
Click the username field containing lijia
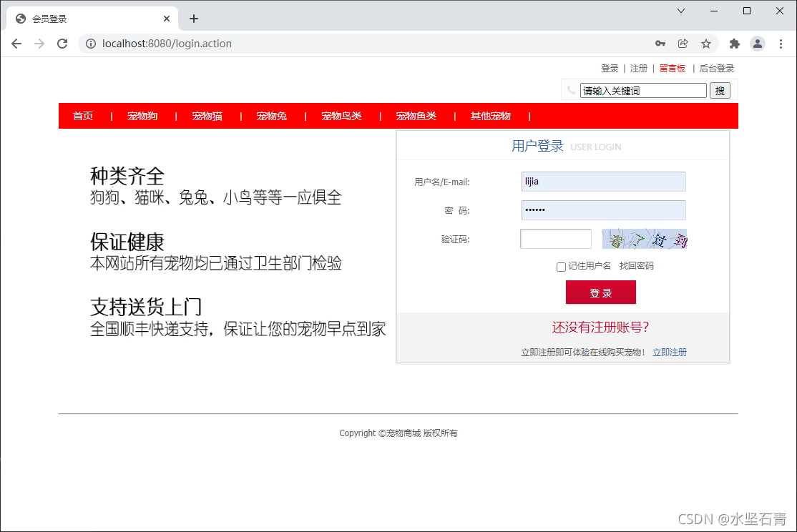tap(603, 182)
